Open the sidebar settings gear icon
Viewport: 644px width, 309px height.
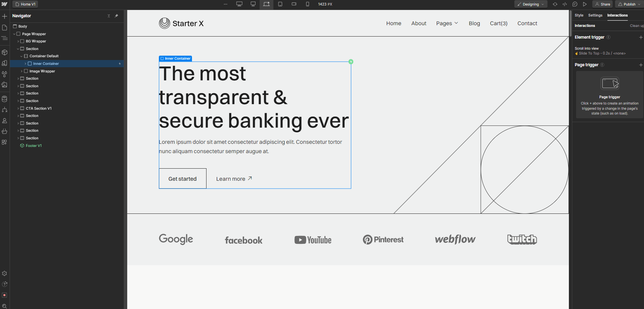(x=4, y=273)
